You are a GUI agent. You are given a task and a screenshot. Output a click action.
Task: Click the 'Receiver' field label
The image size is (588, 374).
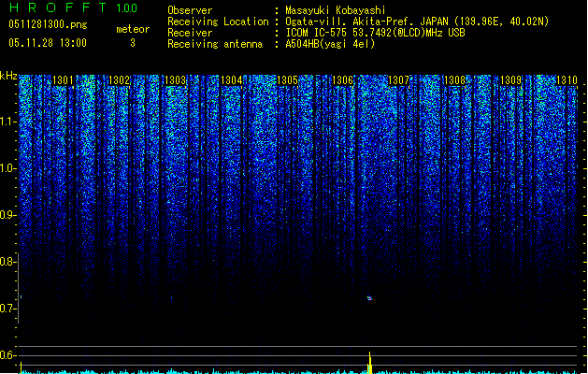(190, 33)
